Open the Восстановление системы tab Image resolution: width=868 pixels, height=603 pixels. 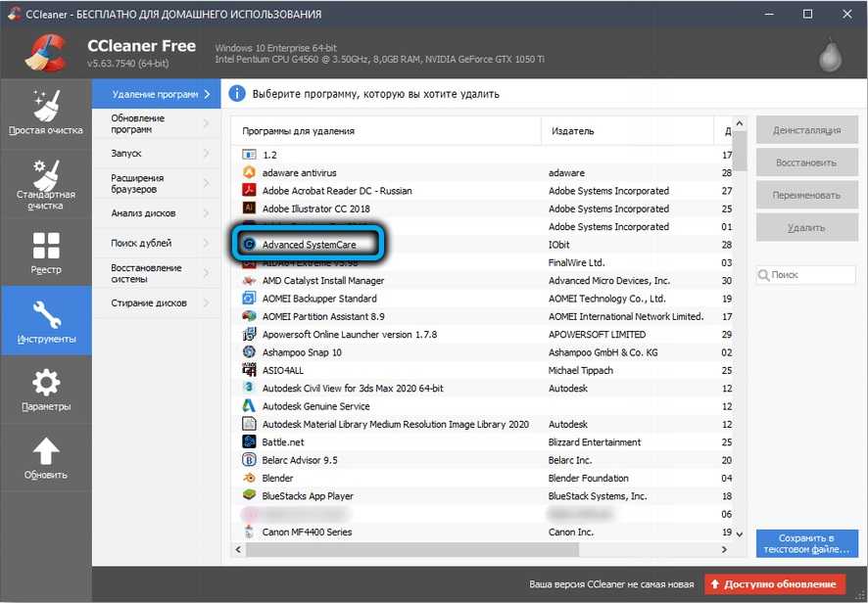(x=156, y=273)
